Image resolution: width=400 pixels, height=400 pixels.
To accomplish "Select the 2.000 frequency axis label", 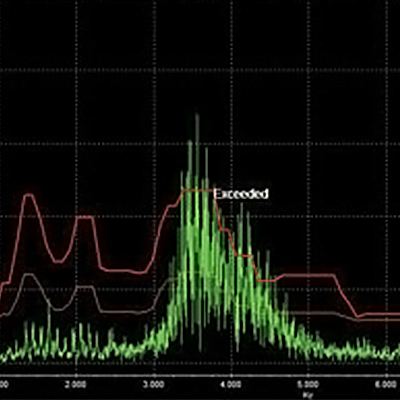I will pyautogui.click(x=76, y=384).
